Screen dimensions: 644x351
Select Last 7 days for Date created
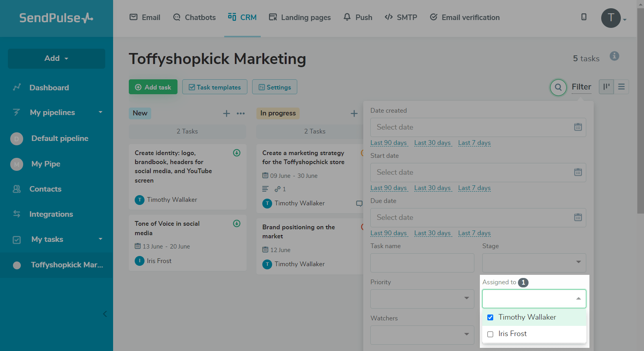(474, 143)
